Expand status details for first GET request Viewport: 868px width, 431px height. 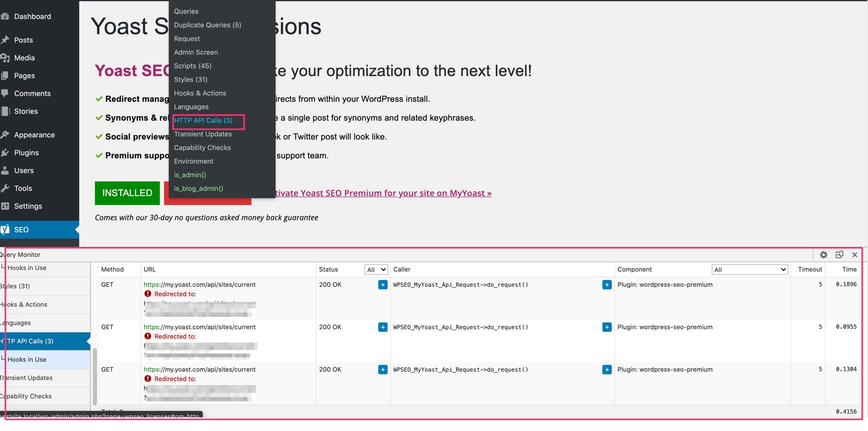click(383, 285)
